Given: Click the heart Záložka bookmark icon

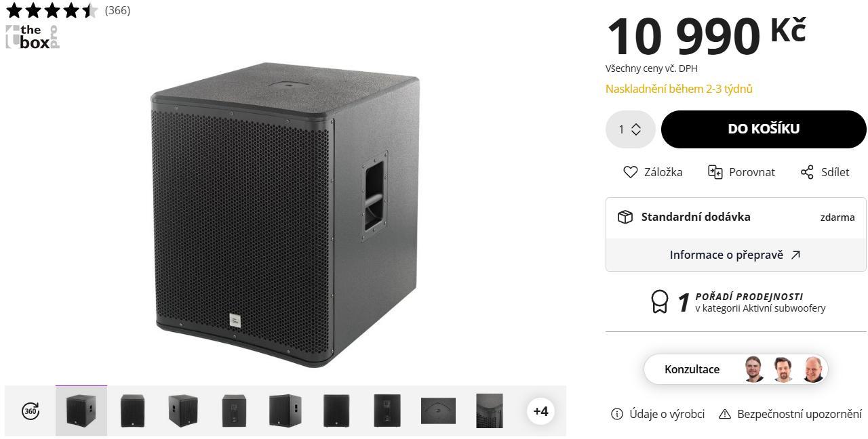Looking at the screenshot, I should (630, 172).
